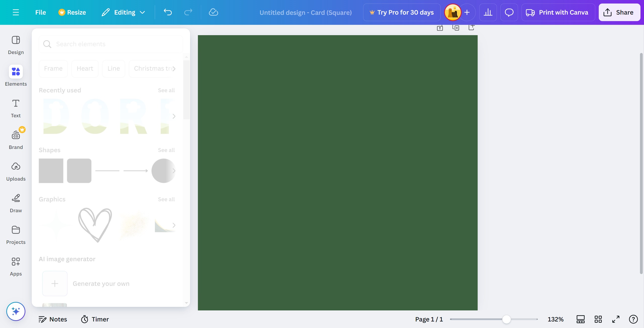The height and width of the screenshot is (328, 644).
Task: Add the plain line shape
Action: tap(107, 171)
